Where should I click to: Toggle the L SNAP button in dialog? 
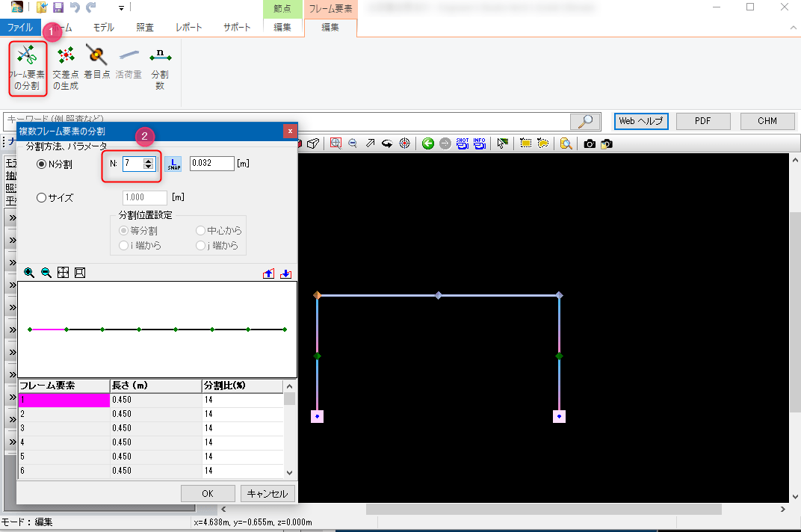coord(173,164)
